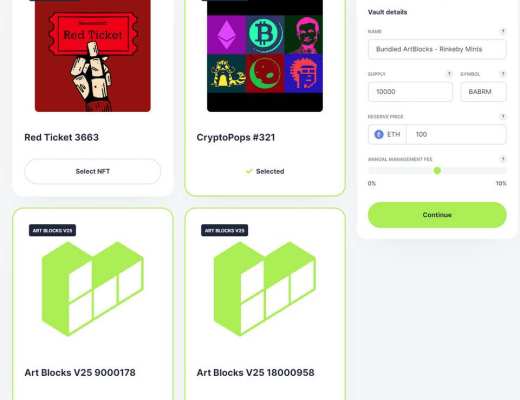Click the Symbol help icon

click(503, 74)
